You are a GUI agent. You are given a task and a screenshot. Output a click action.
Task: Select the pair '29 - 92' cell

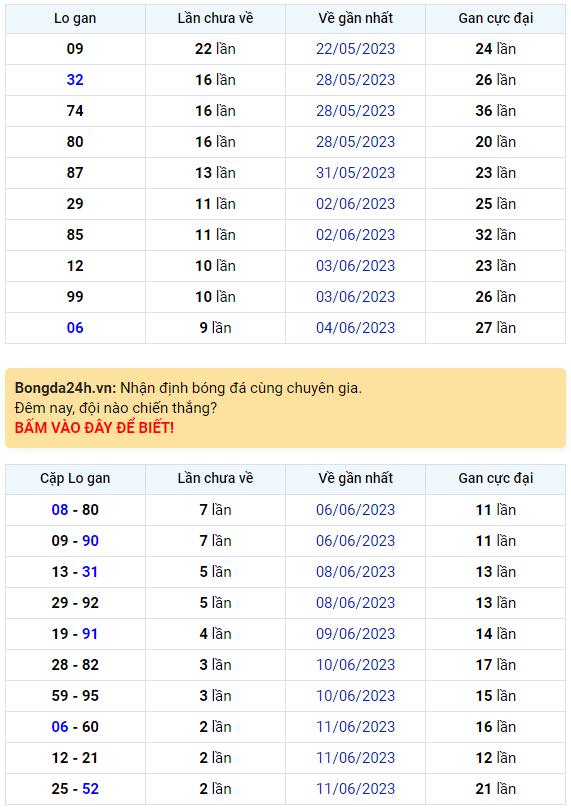coord(75,603)
